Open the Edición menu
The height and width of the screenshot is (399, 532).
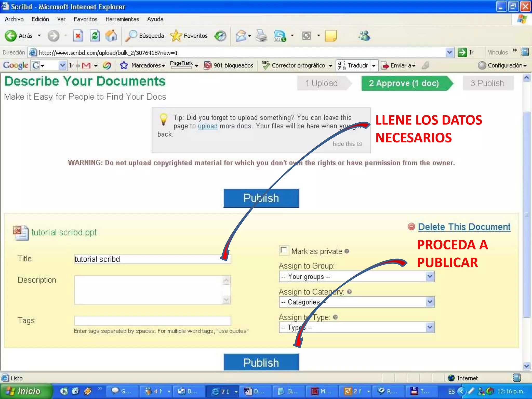point(40,19)
